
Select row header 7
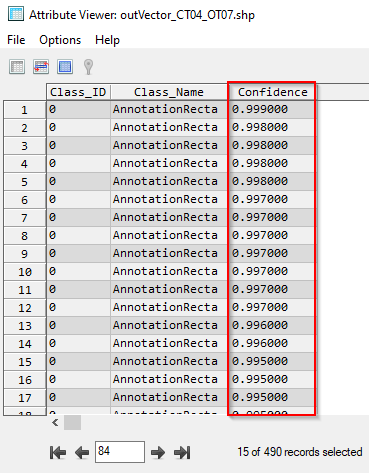[x=25, y=218]
